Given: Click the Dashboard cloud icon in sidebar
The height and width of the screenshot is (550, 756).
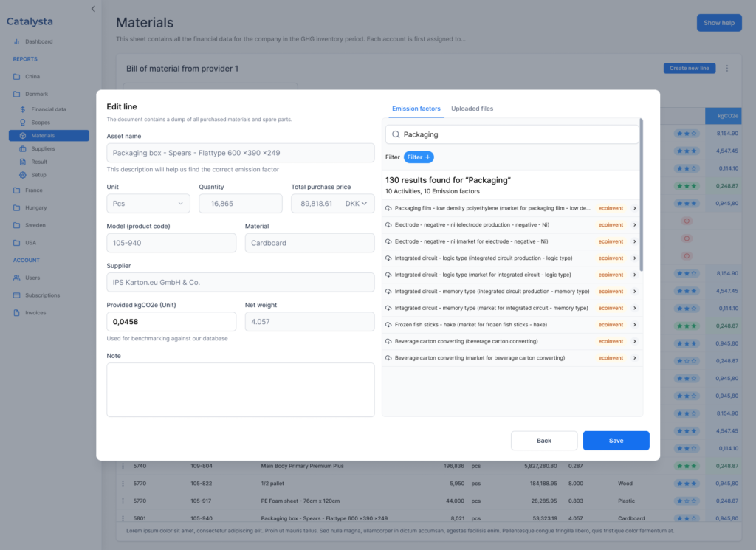Looking at the screenshot, I should 17,41.
